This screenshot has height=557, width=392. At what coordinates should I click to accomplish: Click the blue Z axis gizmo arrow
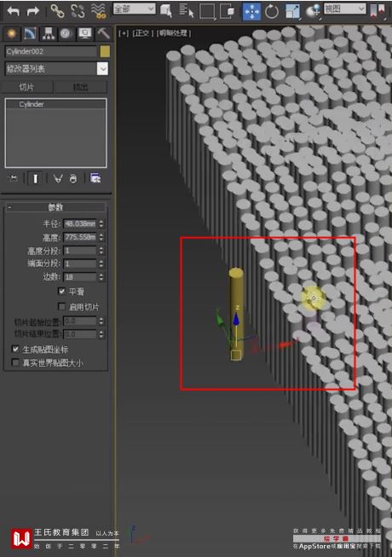click(x=236, y=319)
